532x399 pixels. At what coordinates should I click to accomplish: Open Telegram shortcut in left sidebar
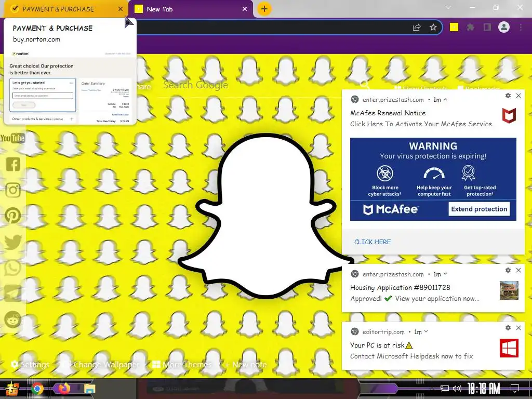(13, 294)
